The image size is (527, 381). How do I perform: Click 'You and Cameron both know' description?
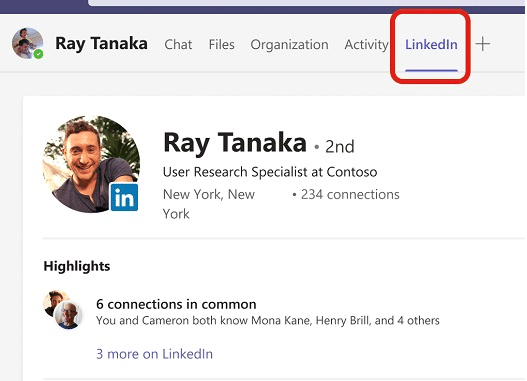[x=268, y=321]
